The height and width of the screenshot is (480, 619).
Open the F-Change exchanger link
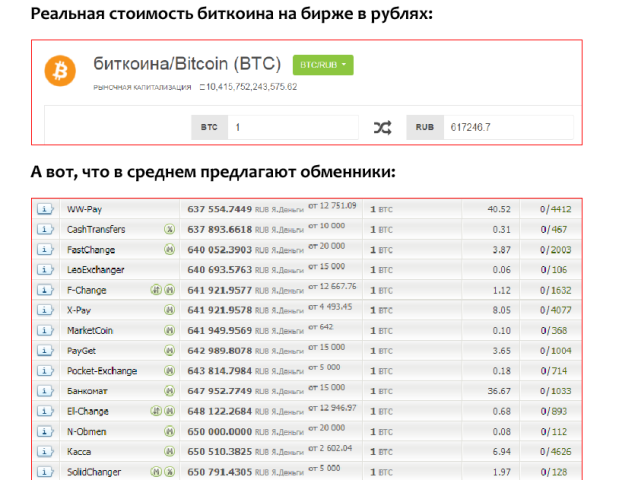click(x=86, y=291)
